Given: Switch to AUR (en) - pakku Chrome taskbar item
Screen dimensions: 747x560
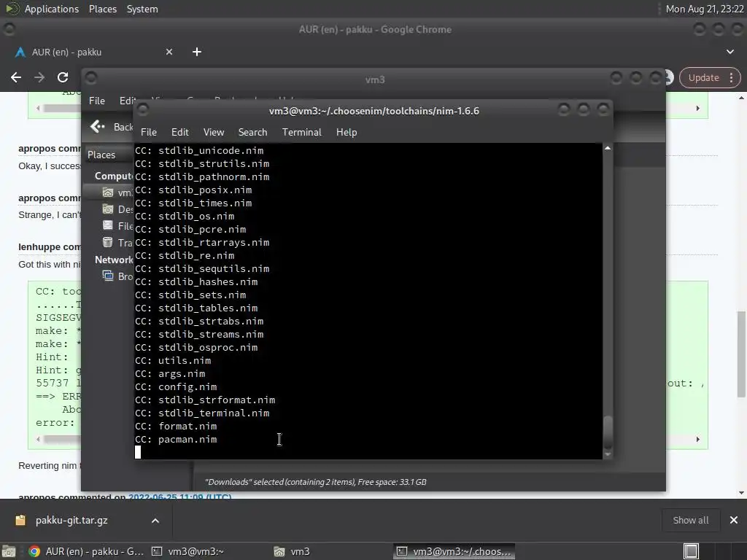Looking at the screenshot, I should tap(86, 551).
